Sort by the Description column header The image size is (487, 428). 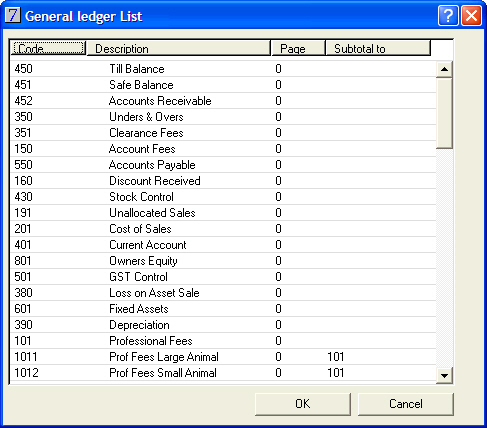coord(178,48)
